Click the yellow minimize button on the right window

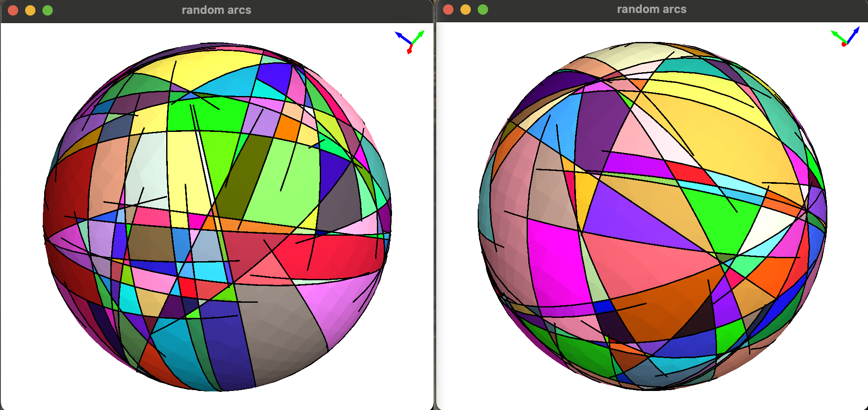coord(465,9)
